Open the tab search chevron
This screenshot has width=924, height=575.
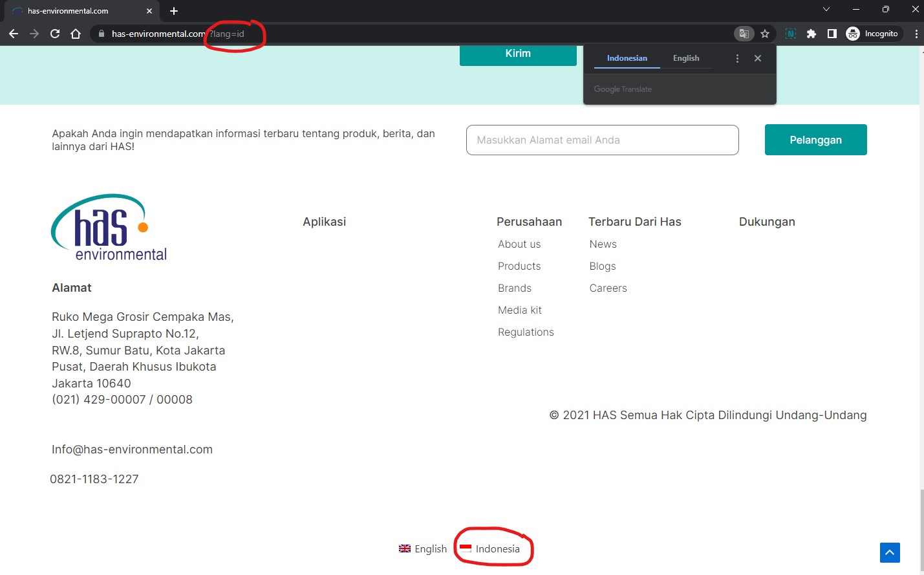[826, 9]
